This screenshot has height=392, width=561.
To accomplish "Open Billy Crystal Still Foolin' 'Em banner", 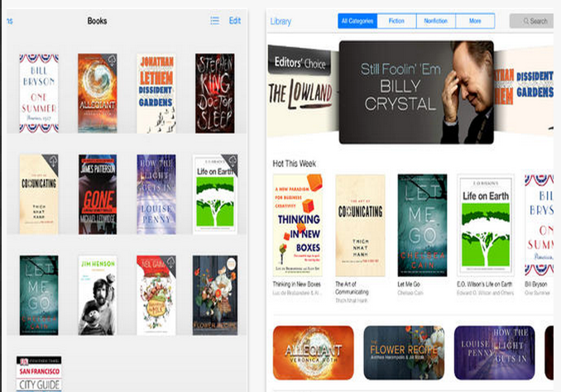I will pyautogui.click(x=416, y=93).
